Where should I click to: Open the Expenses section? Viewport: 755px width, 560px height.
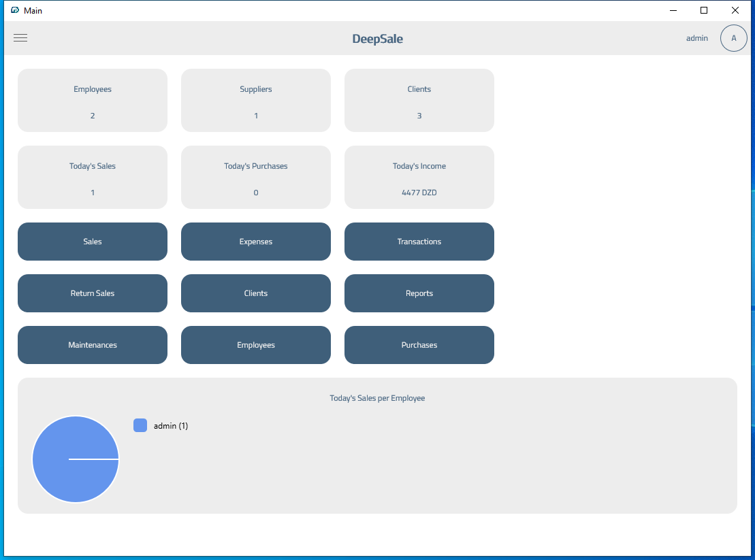[256, 242]
